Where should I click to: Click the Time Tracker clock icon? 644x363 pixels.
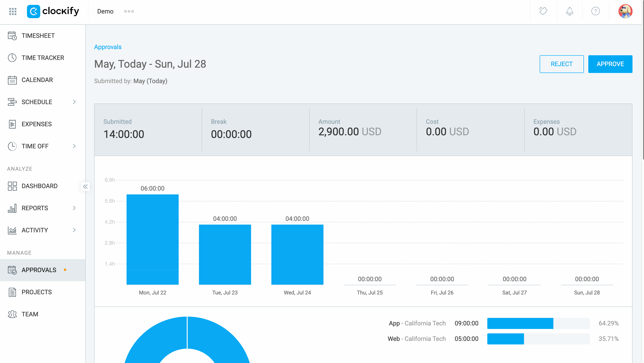(12, 58)
